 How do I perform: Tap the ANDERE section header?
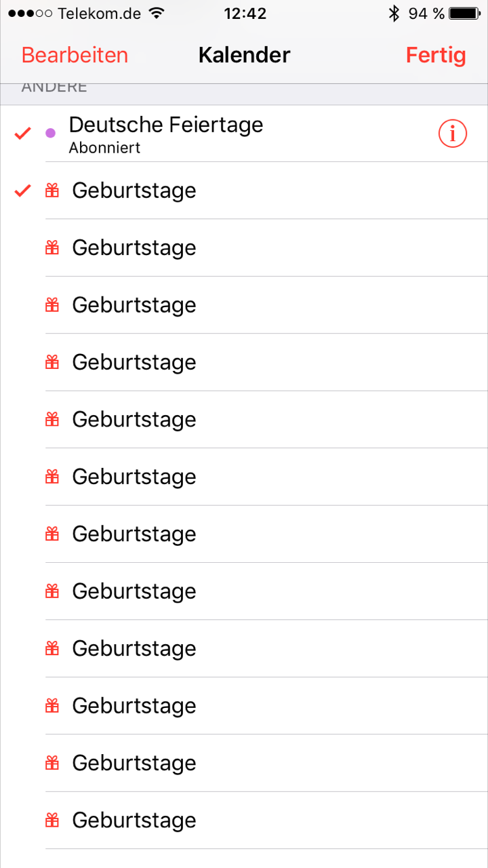[54, 87]
